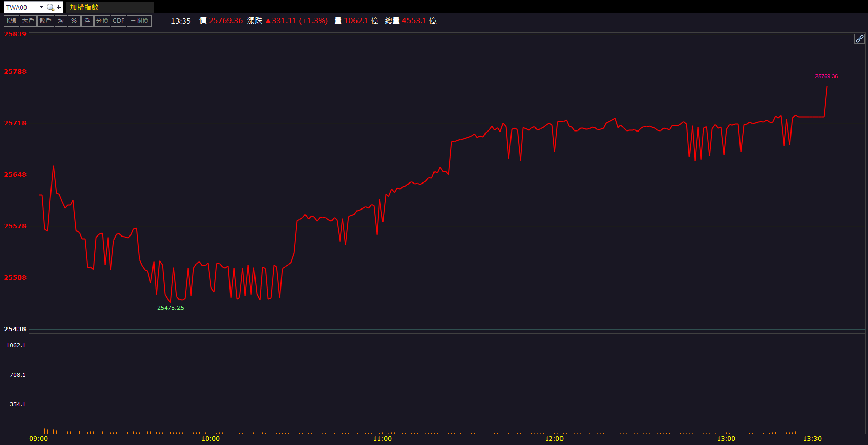The height and width of the screenshot is (445, 868).
Task: Click the 09:00 time axis label
Action: coord(39,439)
